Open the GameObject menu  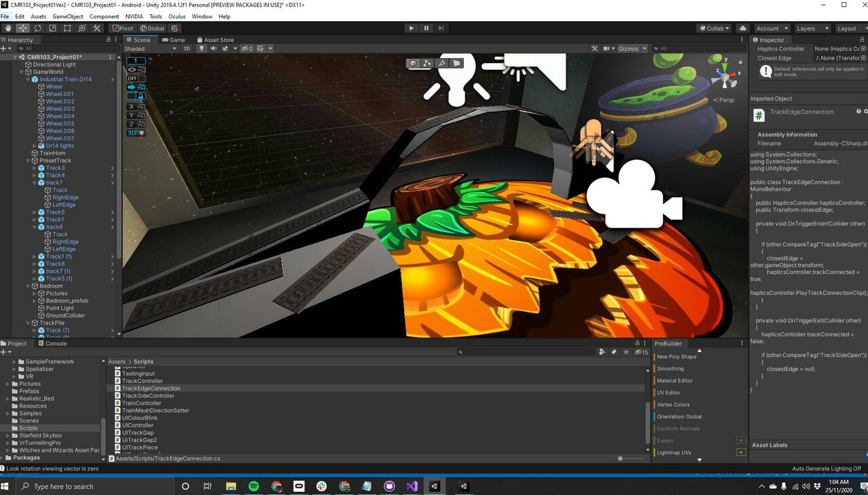(x=68, y=16)
